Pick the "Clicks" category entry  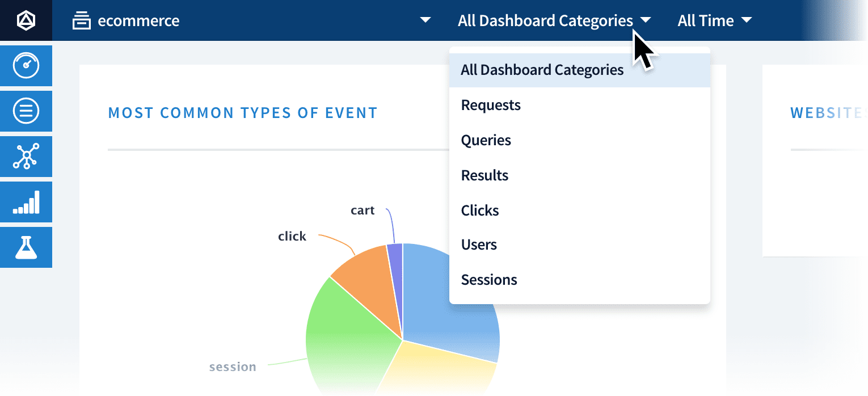point(480,210)
